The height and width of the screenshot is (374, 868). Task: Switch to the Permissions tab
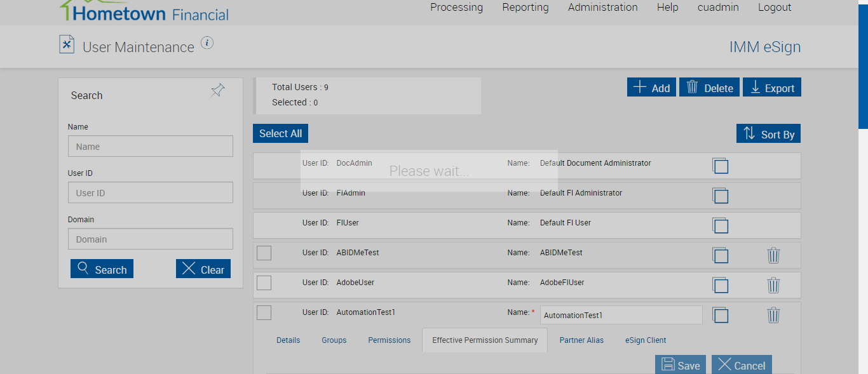389,340
